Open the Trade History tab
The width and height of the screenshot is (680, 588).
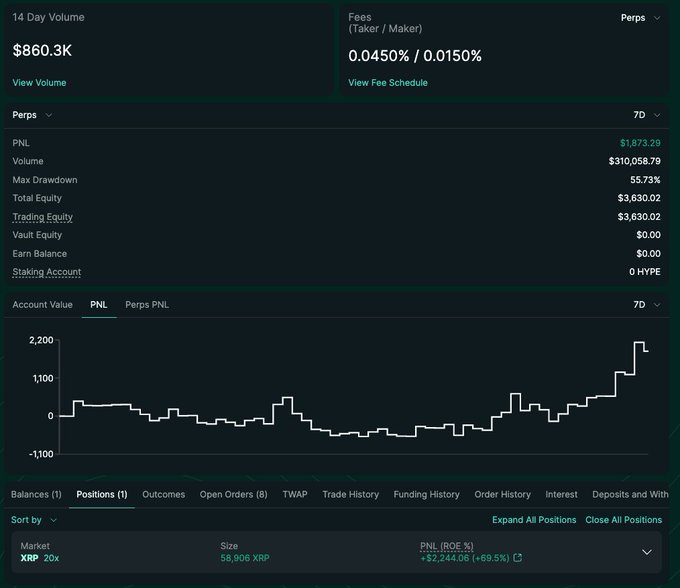[x=351, y=494]
